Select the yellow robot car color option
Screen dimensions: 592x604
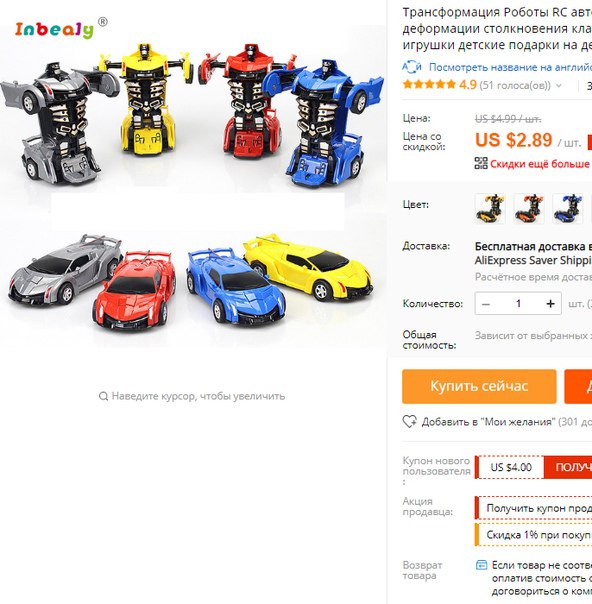pyautogui.click(x=490, y=208)
